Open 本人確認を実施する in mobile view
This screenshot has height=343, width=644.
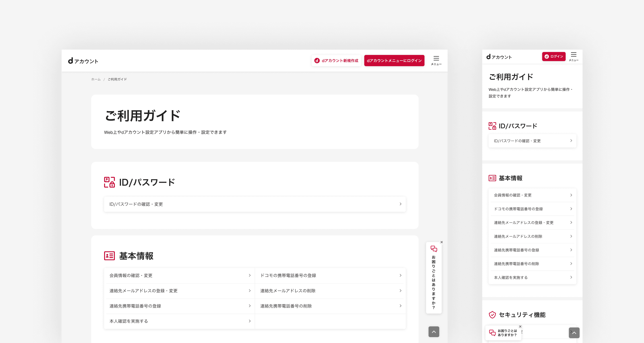(x=532, y=277)
